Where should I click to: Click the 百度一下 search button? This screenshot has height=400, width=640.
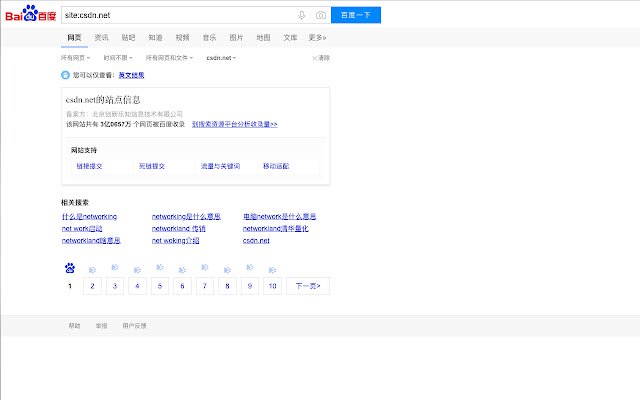[356, 15]
